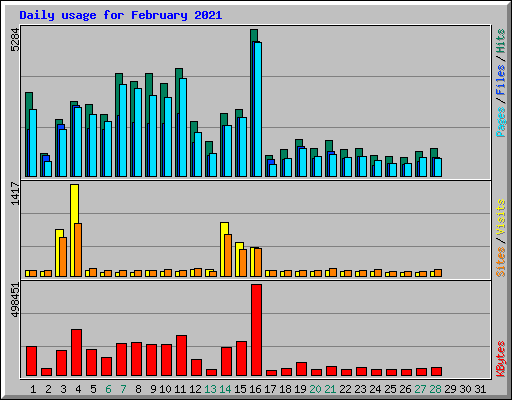Click day label 10 on the x-axis

165,389
